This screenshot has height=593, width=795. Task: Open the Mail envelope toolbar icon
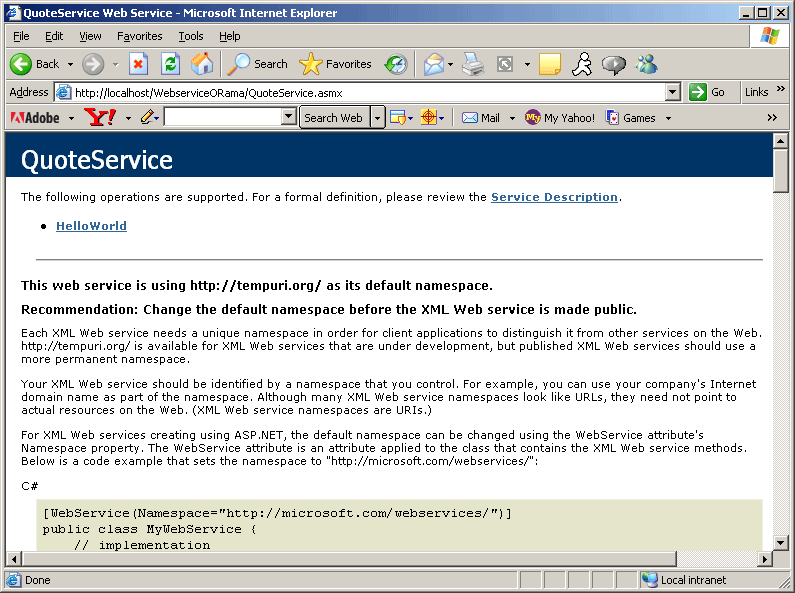tap(433, 64)
